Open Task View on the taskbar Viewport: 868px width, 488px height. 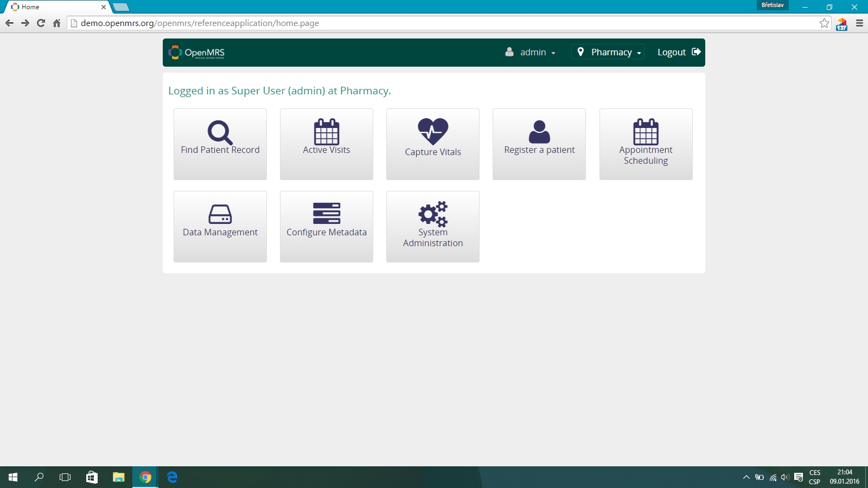point(65,477)
